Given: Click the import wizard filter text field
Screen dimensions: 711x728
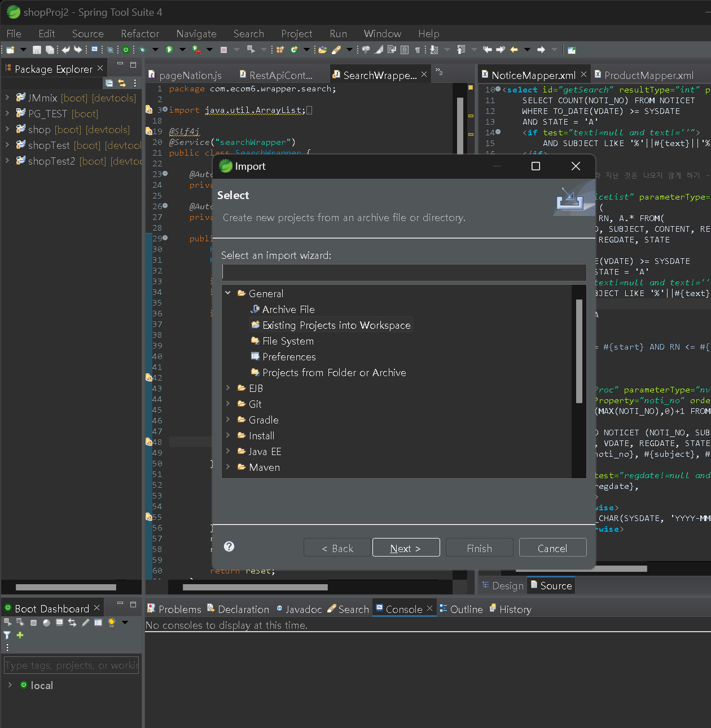Looking at the screenshot, I should pos(404,272).
